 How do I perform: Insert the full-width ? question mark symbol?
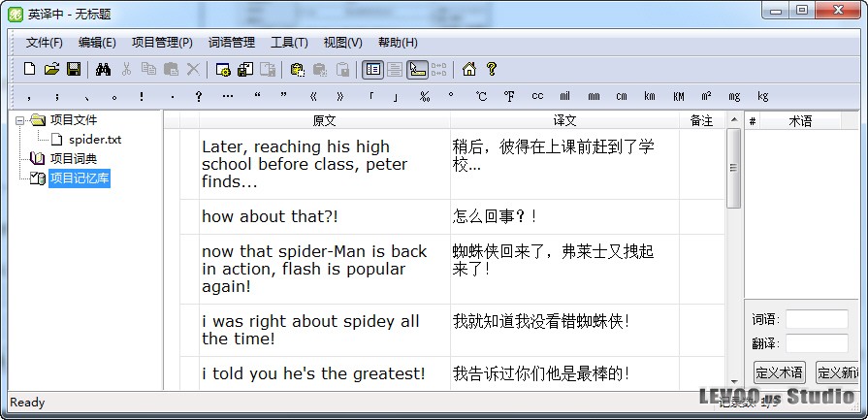point(199,96)
